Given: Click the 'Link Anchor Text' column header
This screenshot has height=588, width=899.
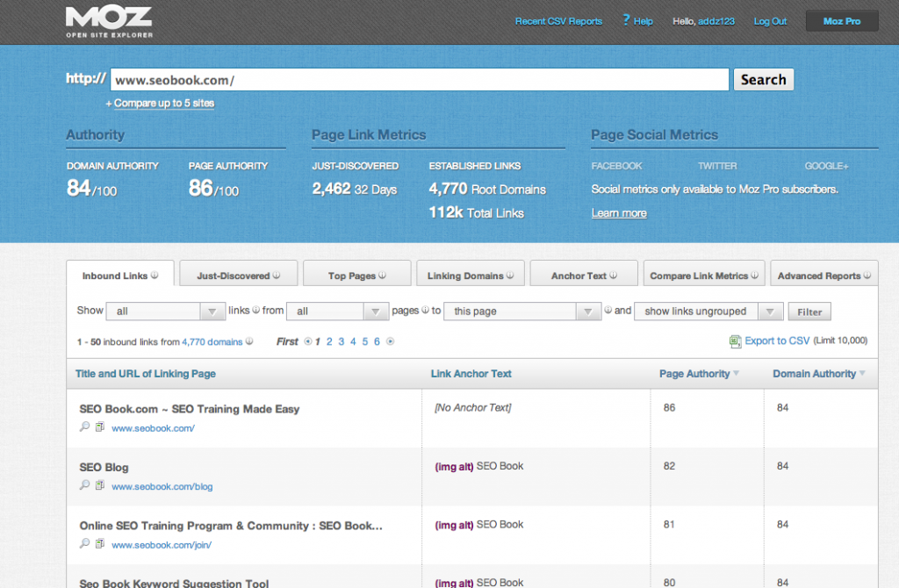Looking at the screenshot, I should click(471, 374).
